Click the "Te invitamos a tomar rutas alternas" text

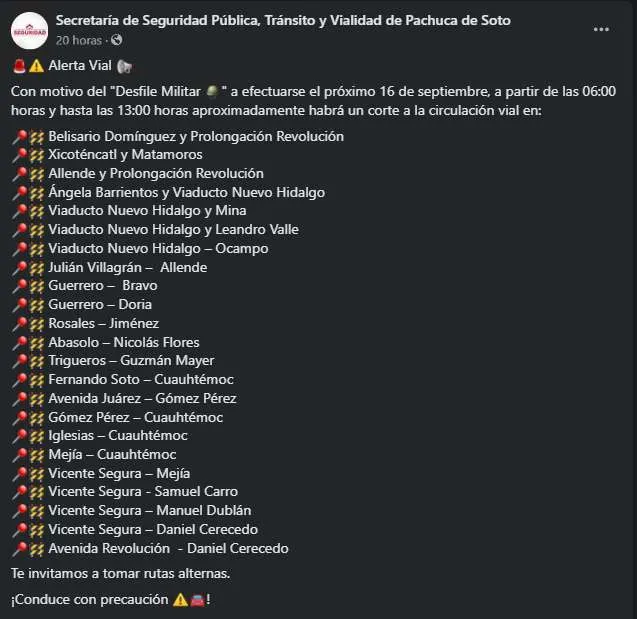(120, 574)
